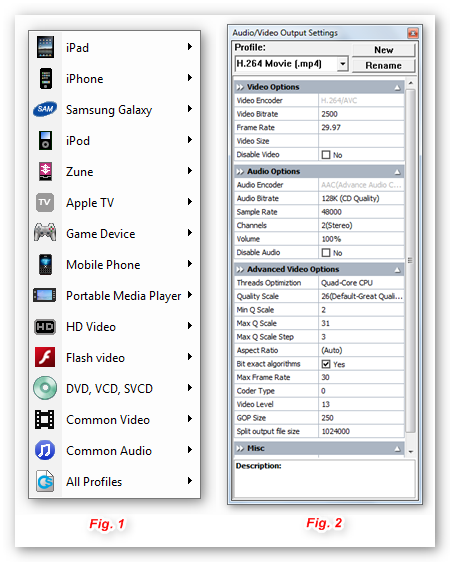
Task: Click the DVD, VCD, SVCD disc icon
Action: (x=45, y=388)
